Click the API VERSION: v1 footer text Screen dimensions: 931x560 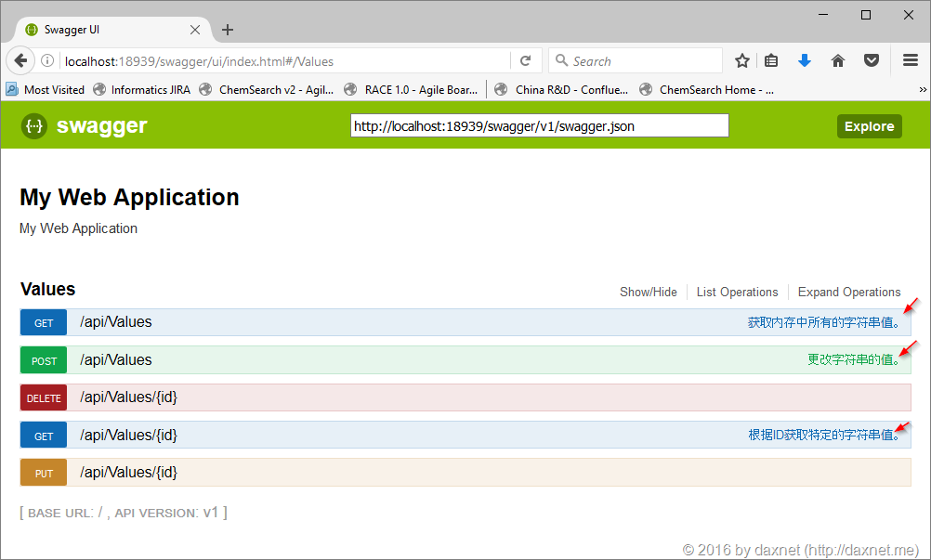(x=166, y=513)
